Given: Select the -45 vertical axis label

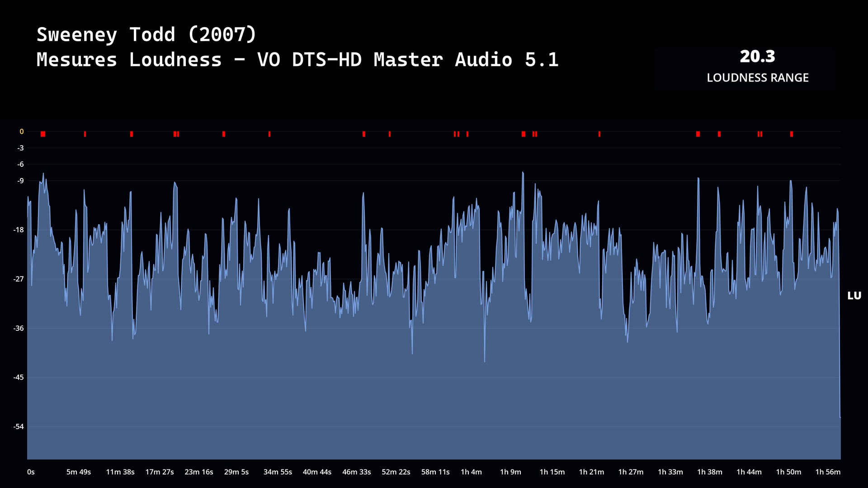Looking at the screenshot, I should pos(19,377).
